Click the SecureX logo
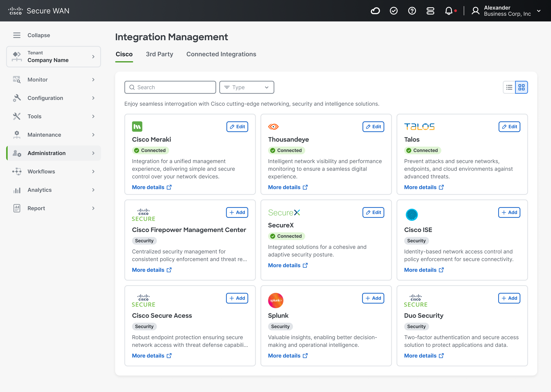The height and width of the screenshot is (392, 551). 284,212
